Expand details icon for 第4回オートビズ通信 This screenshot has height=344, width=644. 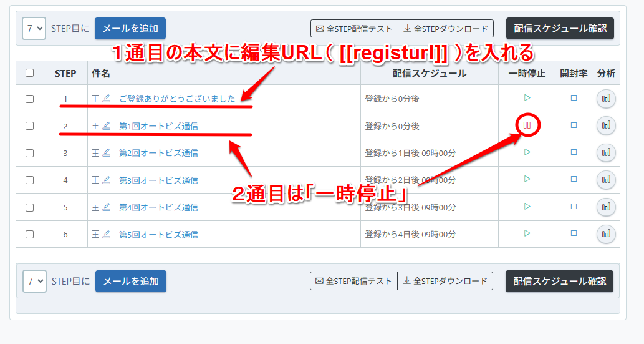(95, 207)
